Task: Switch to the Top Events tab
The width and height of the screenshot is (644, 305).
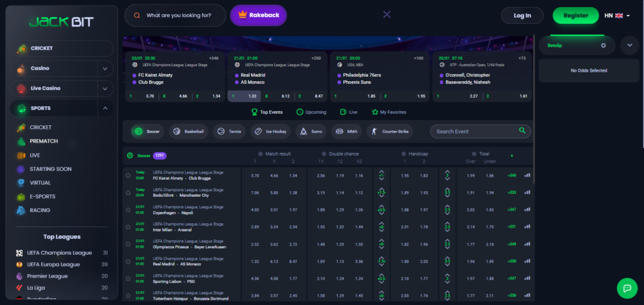Action: (x=267, y=112)
